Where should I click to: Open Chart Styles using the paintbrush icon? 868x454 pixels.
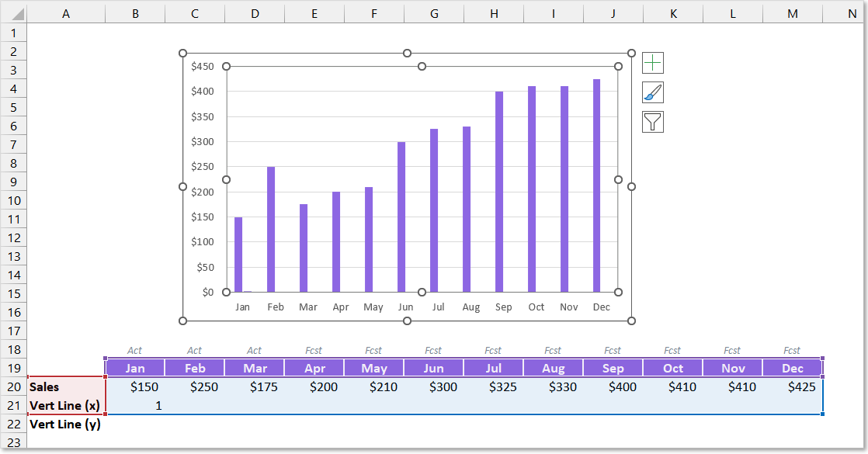[x=652, y=92]
